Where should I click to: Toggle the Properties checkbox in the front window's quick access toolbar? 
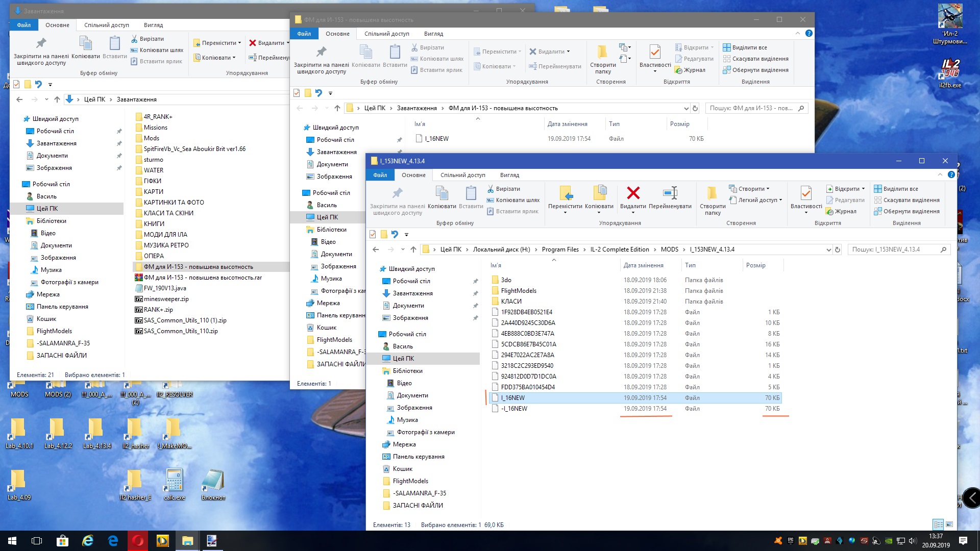(373, 234)
